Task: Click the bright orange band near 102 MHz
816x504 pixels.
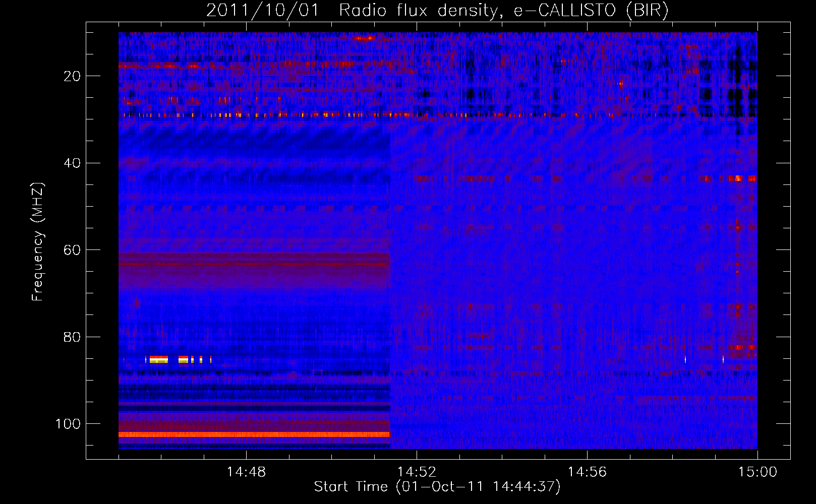Action: pos(254,434)
